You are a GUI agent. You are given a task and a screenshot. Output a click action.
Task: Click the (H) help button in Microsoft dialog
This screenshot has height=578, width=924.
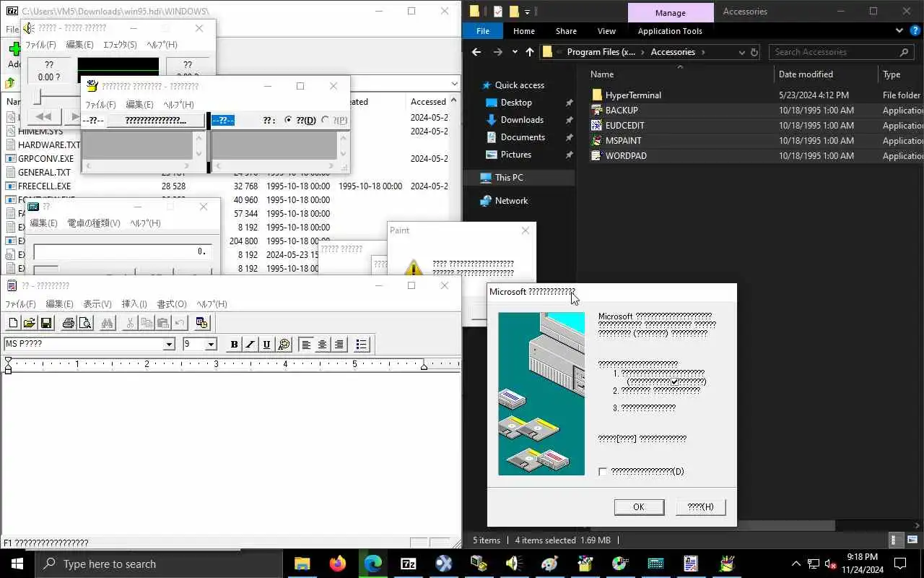(x=701, y=507)
